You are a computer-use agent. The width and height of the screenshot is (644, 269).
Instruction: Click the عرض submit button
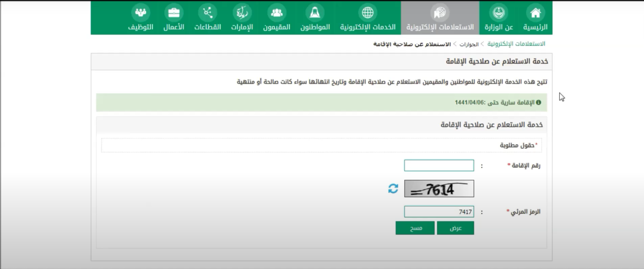coord(455,228)
